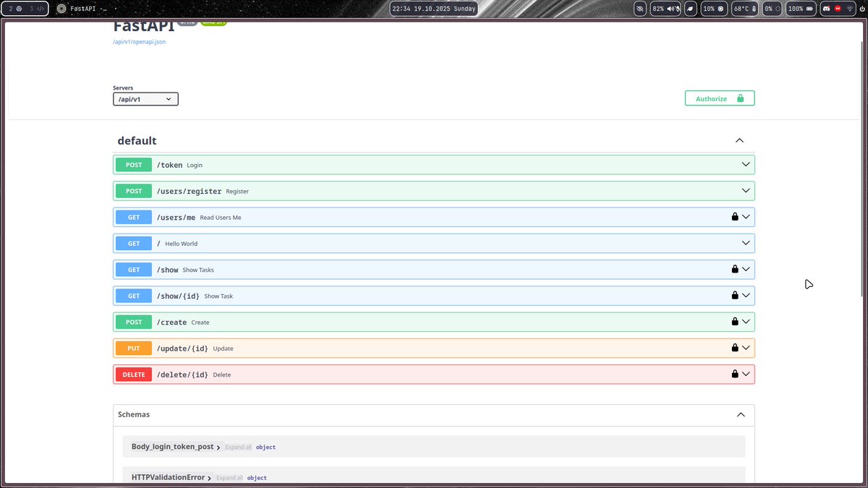Open Discord from the system tray
The width and height of the screenshot is (868, 488).
[827, 9]
